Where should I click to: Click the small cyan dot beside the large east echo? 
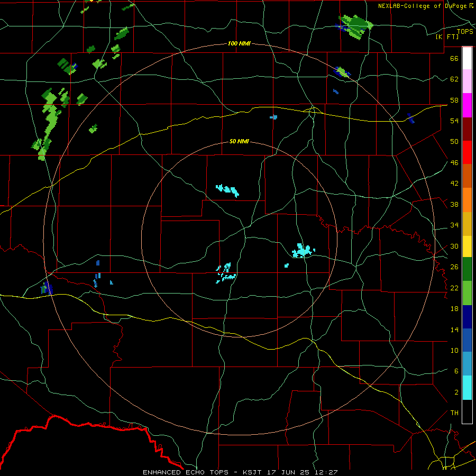tap(287, 266)
